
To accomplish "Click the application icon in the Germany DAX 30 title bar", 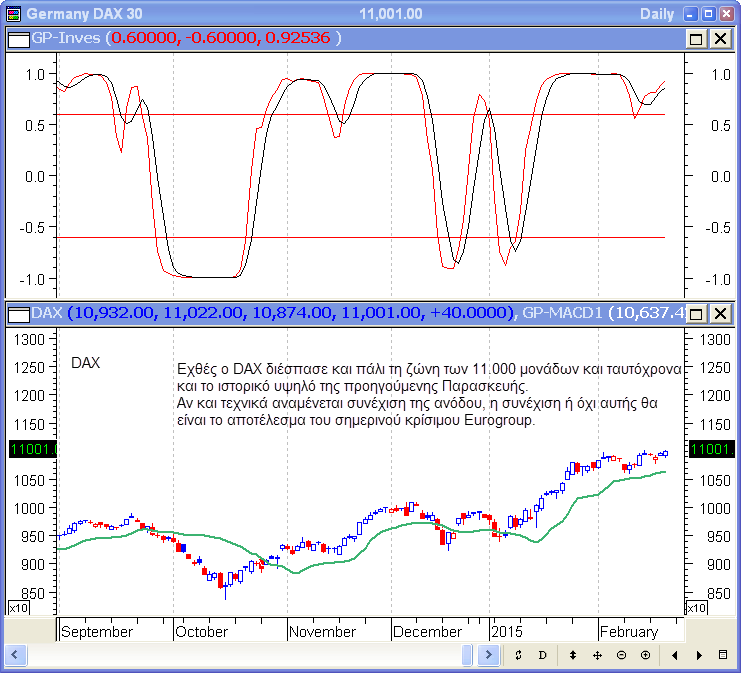I will point(14,14).
